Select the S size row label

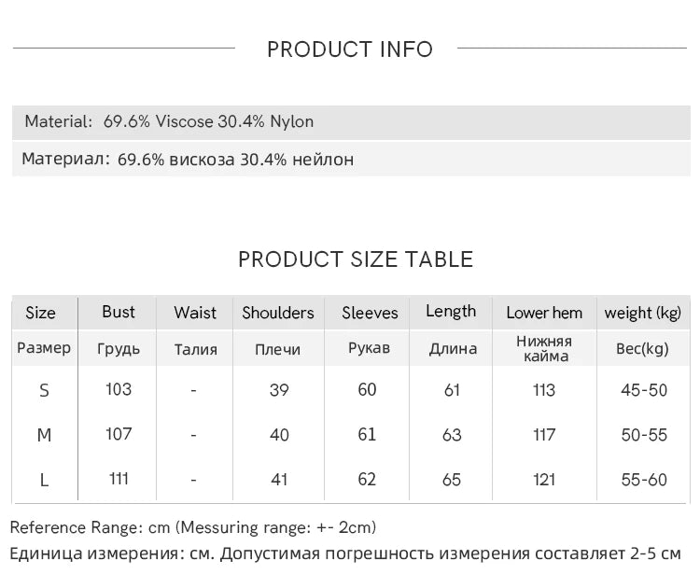click(x=44, y=391)
